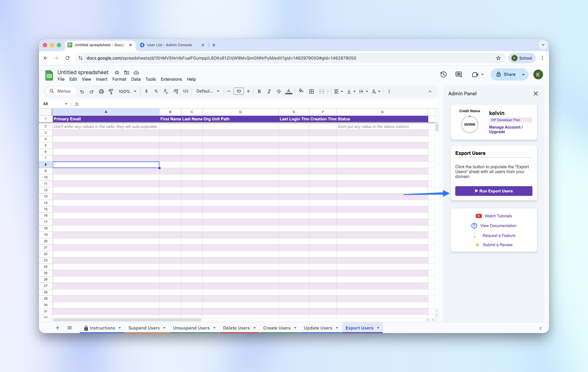Click the print icon in toolbar
The height and width of the screenshot is (372, 588).
[101, 91]
